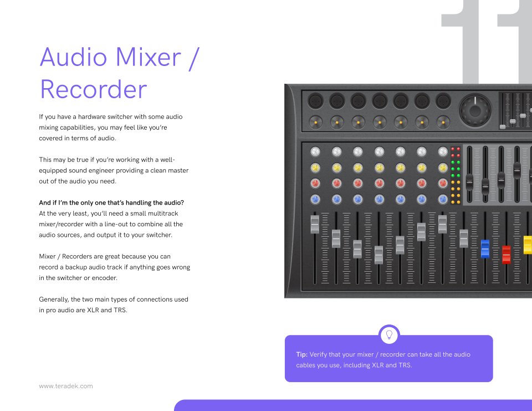
Task: Click the first white knob on mixer
Action: tap(315, 151)
